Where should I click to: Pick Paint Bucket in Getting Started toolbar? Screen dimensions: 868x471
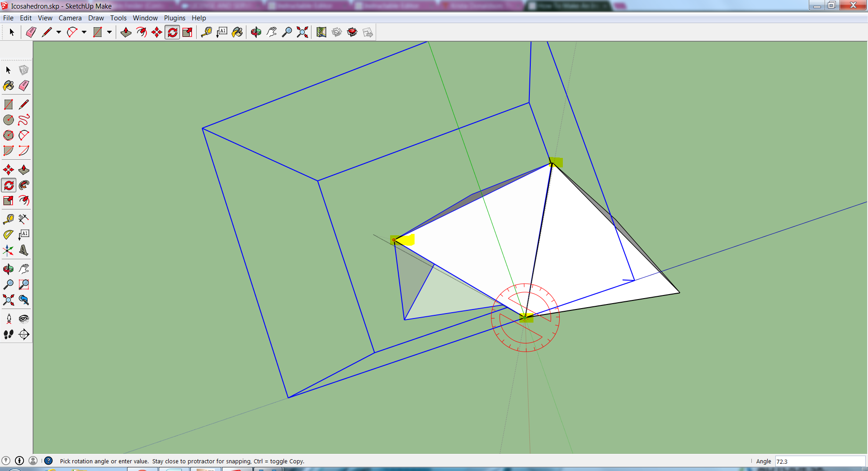(237, 32)
